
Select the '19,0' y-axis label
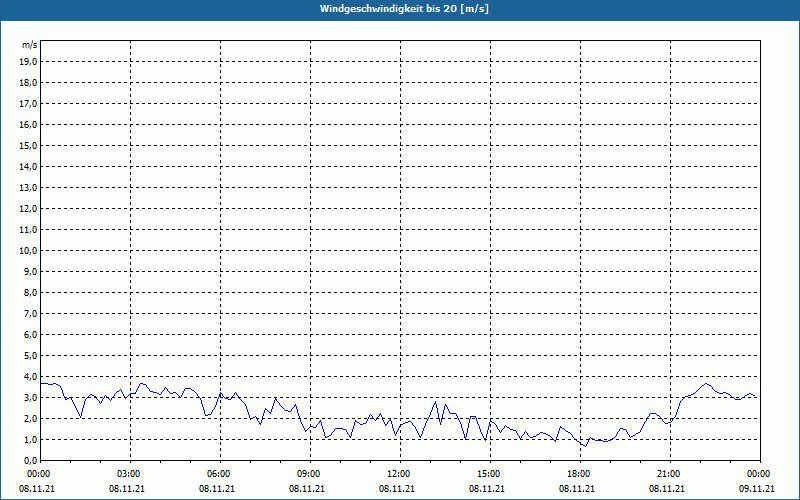[x=28, y=62]
